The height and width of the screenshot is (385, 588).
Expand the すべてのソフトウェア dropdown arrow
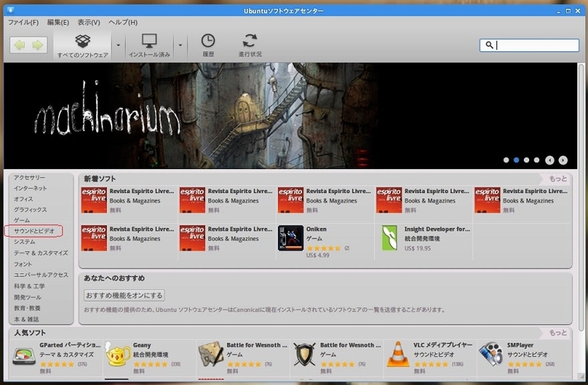point(118,46)
